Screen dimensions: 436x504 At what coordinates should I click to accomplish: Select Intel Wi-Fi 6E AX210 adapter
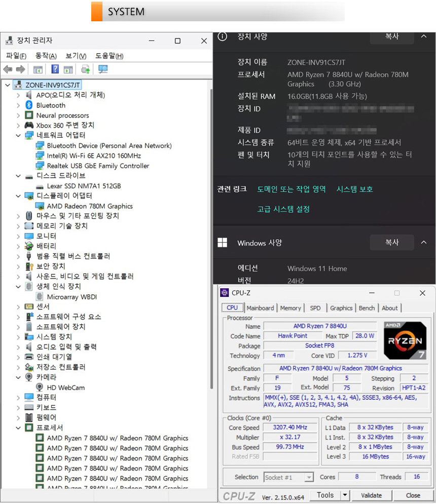click(x=94, y=156)
